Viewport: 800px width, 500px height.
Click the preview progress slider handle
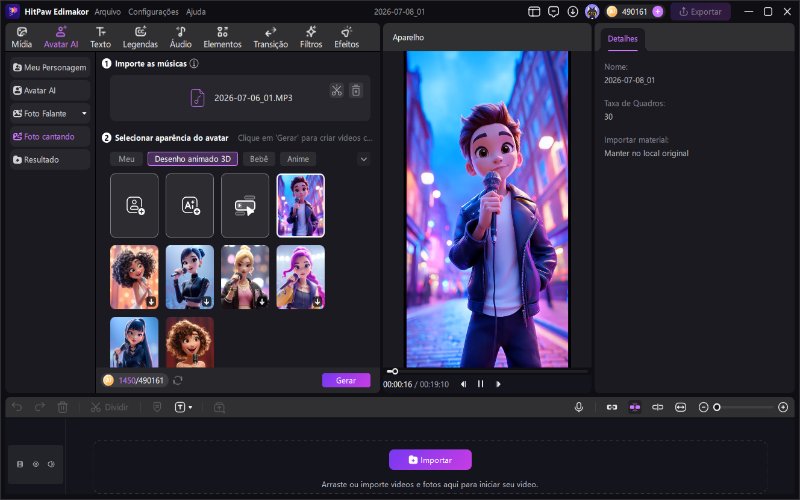click(x=394, y=371)
